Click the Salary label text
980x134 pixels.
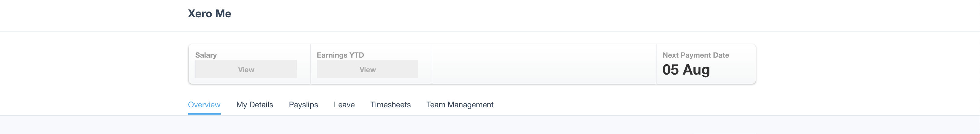206,55
